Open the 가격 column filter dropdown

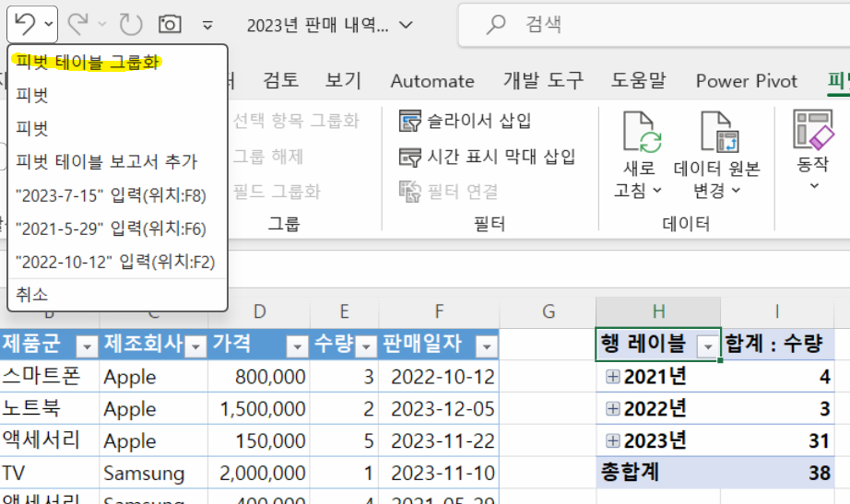click(x=297, y=346)
